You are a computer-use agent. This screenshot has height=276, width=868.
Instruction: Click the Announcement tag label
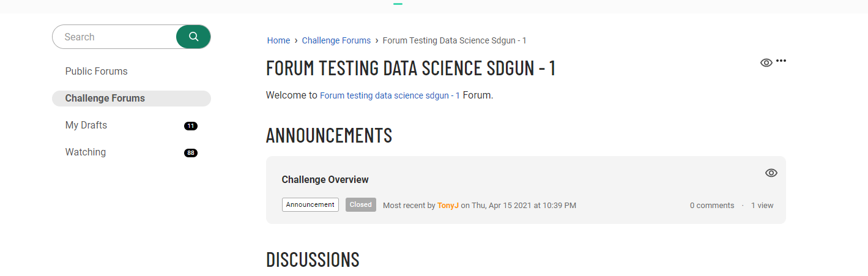pyautogui.click(x=310, y=204)
